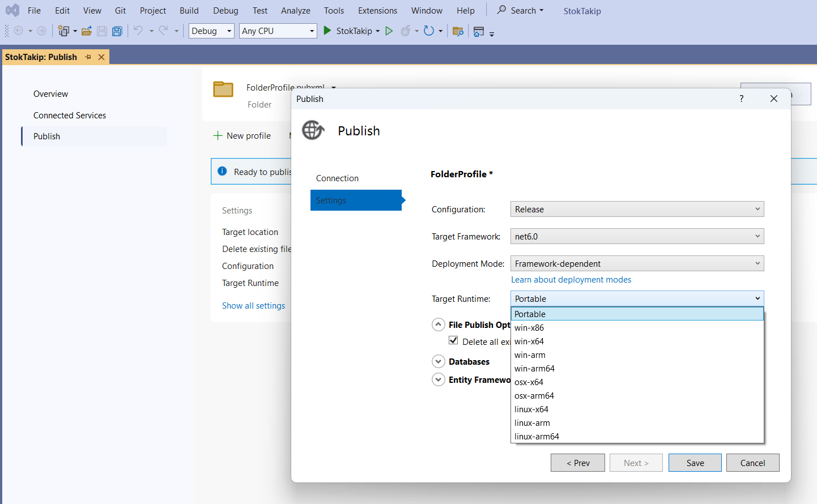Click the New Project toolbar icon

click(65, 31)
